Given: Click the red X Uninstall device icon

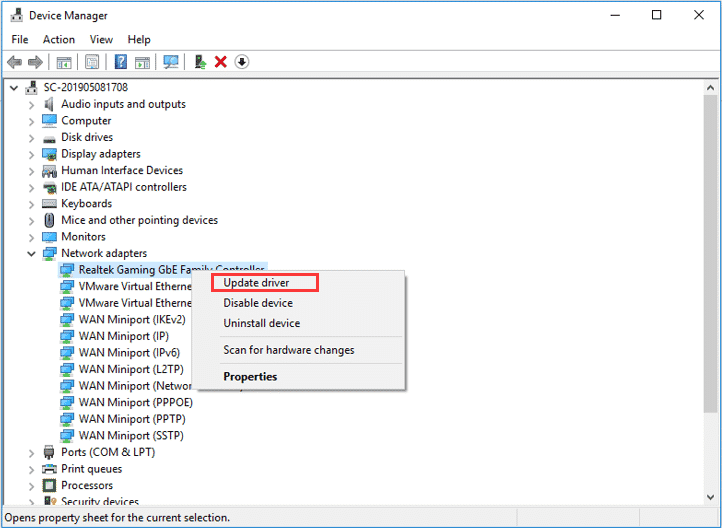Looking at the screenshot, I should pyautogui.click(x=221, y=62).
